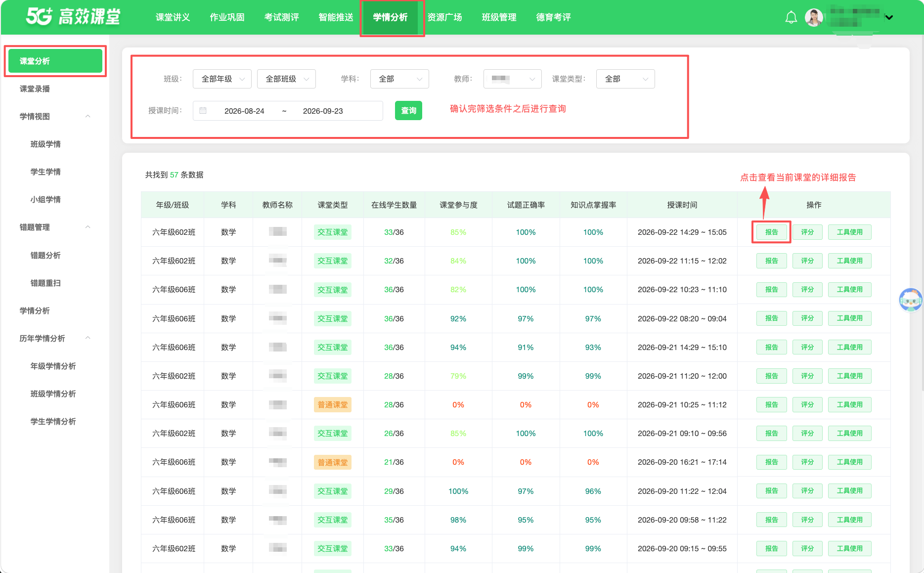Click the end date 2026-09-23 field
This screenshot has height=573, width=924.
(323, 111)
